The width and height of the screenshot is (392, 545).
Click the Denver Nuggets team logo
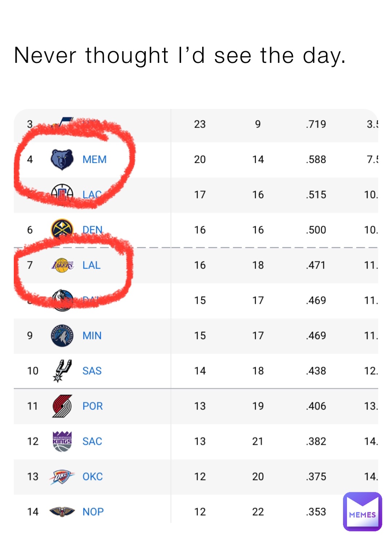(62, 229)
